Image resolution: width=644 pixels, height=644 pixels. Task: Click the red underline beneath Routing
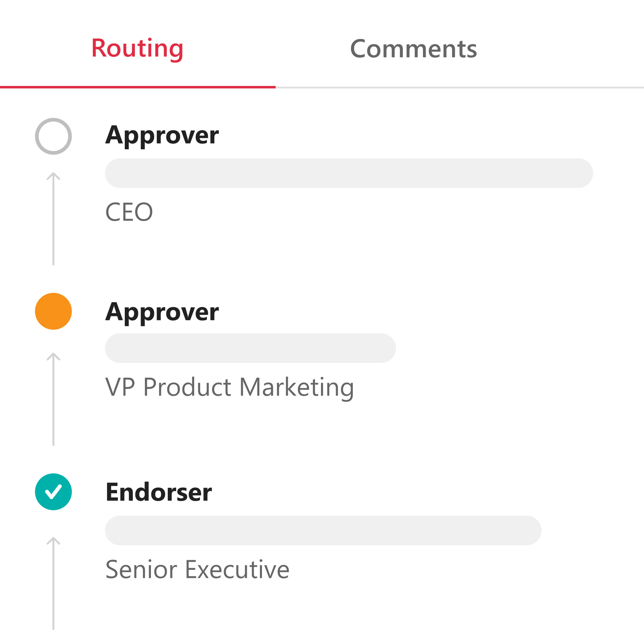pyautogui.click(x=138, y=87)
